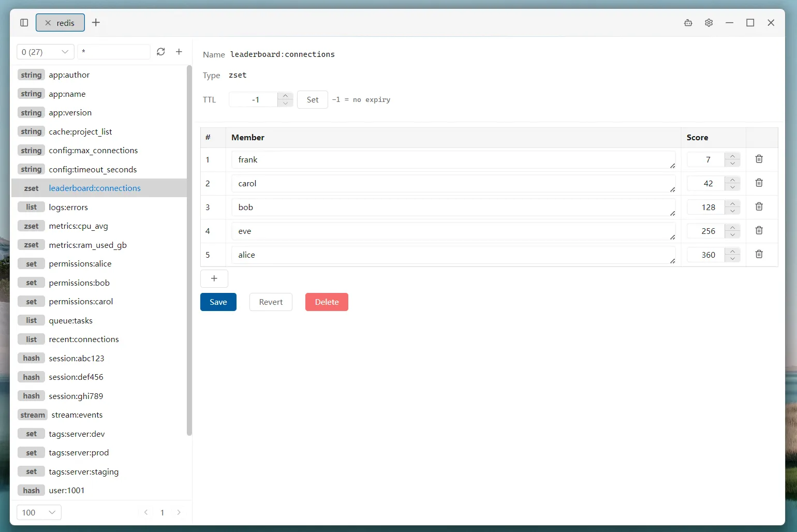
Task: Decrease carol's score with down arrow
Action: tap(732, 187)
